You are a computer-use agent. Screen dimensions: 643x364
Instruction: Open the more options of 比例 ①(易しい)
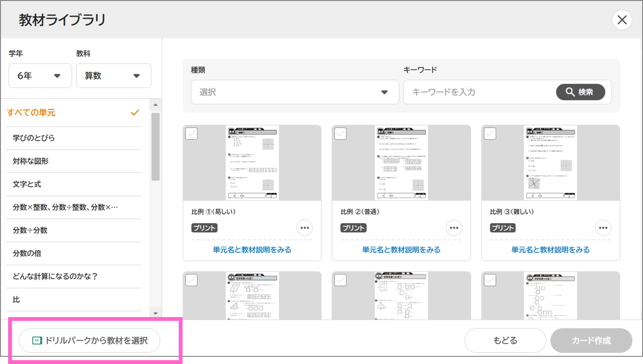[x=305, y=228]
